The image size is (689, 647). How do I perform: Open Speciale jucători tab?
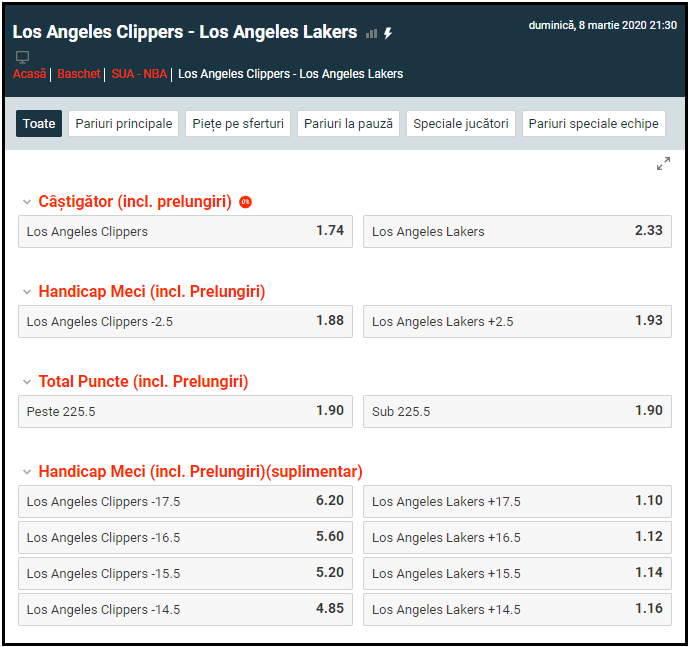[x=461, y=124]
